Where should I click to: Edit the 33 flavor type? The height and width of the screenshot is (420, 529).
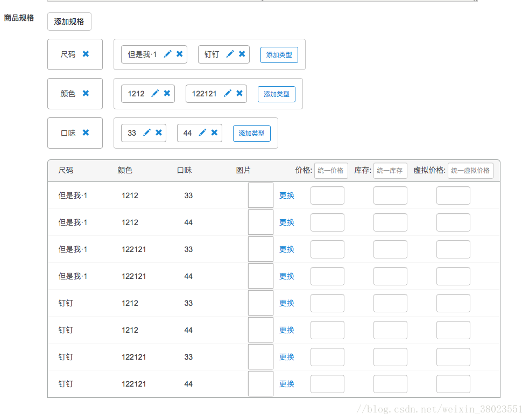147,132
